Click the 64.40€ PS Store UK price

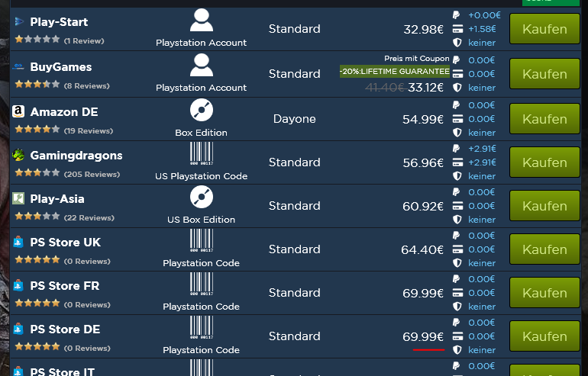pos(422,249)
